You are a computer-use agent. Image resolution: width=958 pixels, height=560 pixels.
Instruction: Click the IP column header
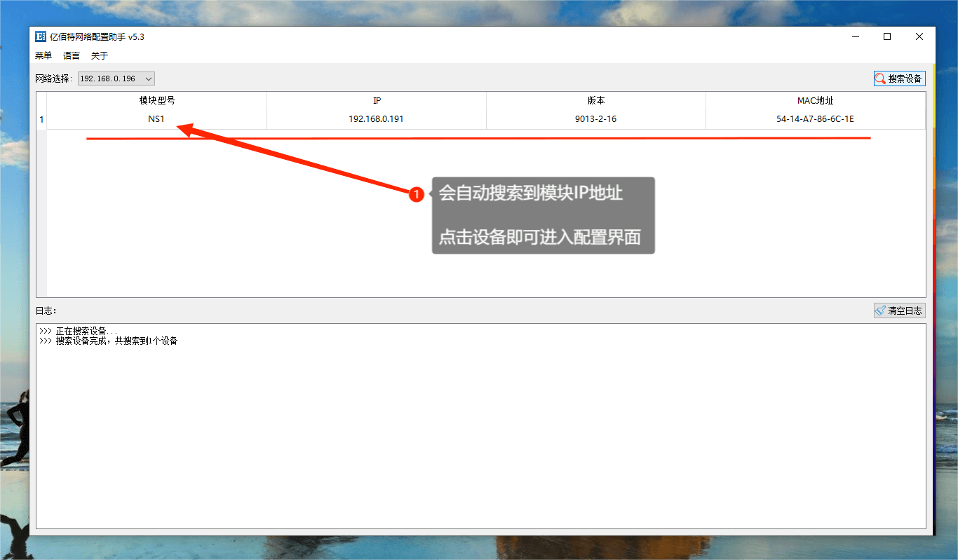tap(377, 101)
